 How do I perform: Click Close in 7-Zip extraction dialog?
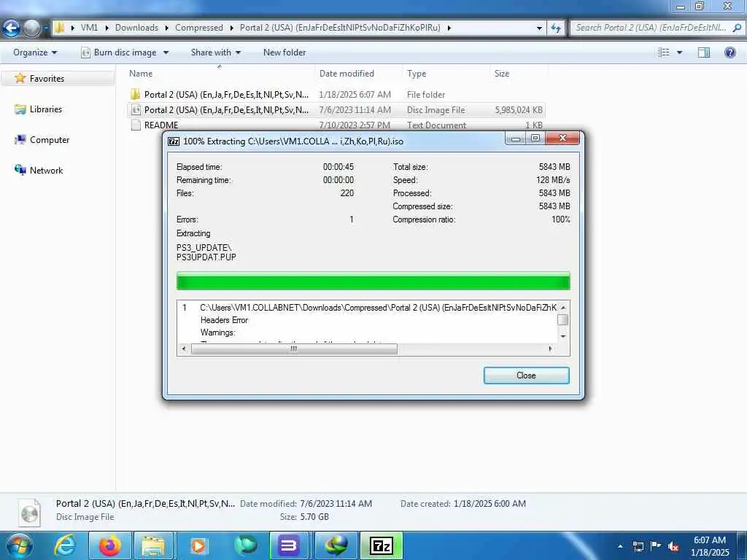pos(527,376)
